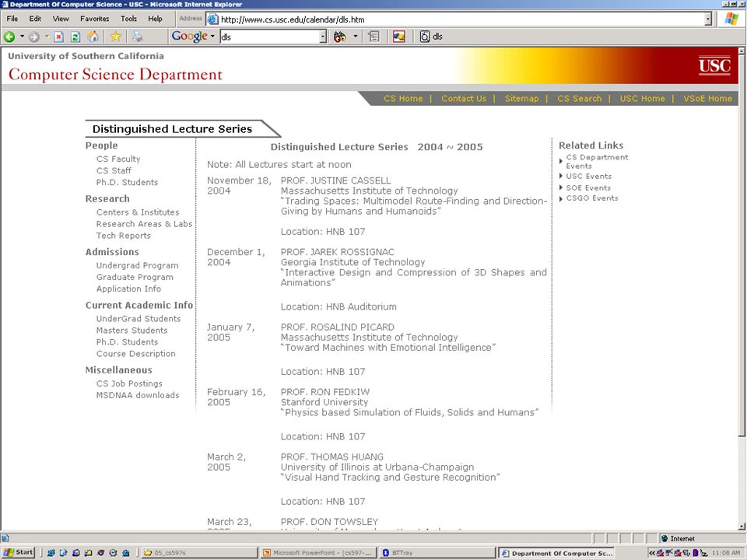Open Course Description link
Image resolution: width=747 pixels, height=560 pixels.
point(135,354)
